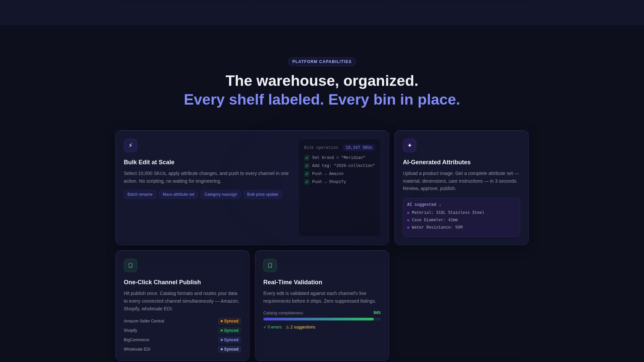Click the 'The warehouse, organized.' headline
Image resolution: width=644 pixels, height=362 pixels.
pos(322,81)
